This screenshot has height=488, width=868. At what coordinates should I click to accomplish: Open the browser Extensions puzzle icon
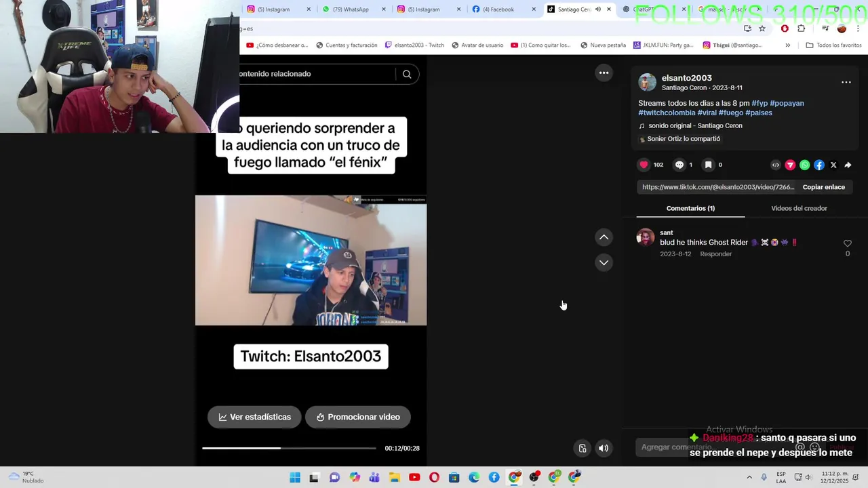[x=802, y=28]
